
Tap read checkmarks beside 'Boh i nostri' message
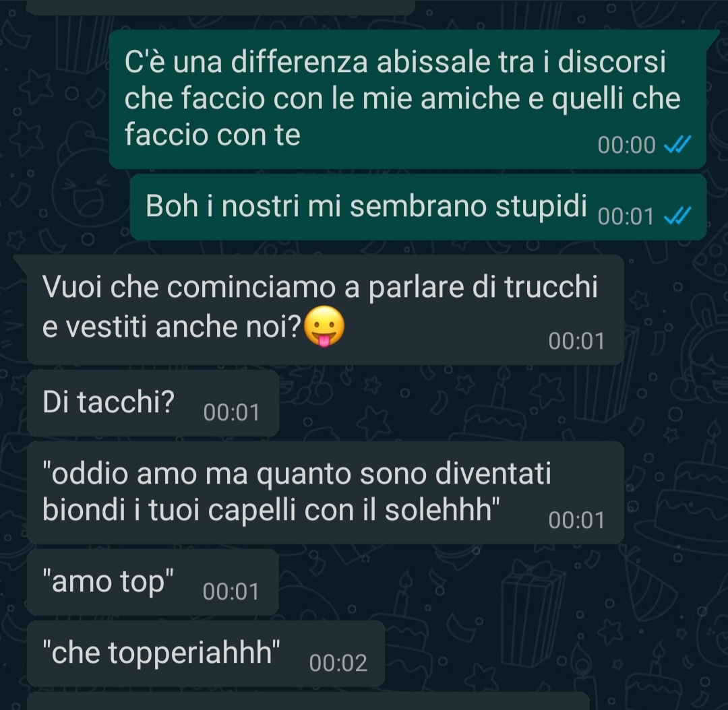(677, 216)
